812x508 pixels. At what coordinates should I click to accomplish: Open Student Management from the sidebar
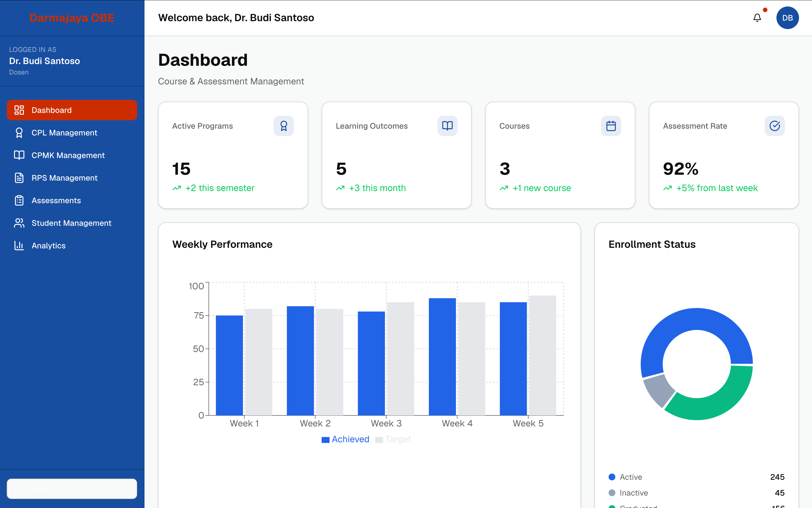[72, 223]
